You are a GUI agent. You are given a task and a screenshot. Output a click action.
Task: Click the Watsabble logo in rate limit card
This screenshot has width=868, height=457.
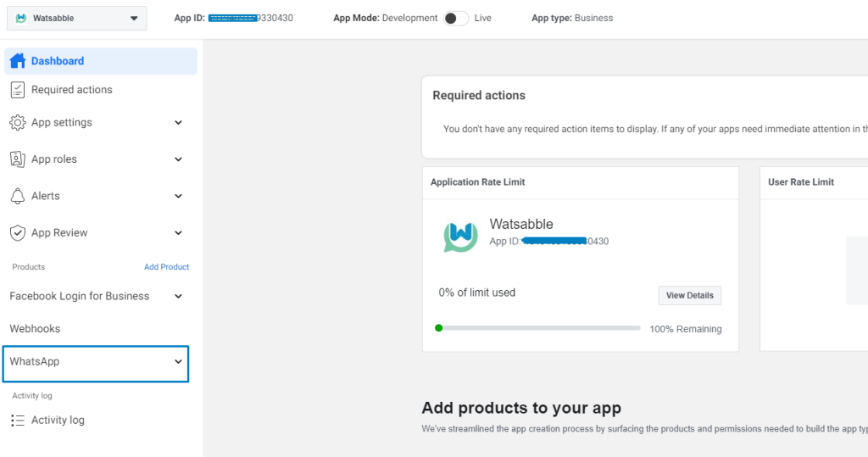tap(460, 237)
